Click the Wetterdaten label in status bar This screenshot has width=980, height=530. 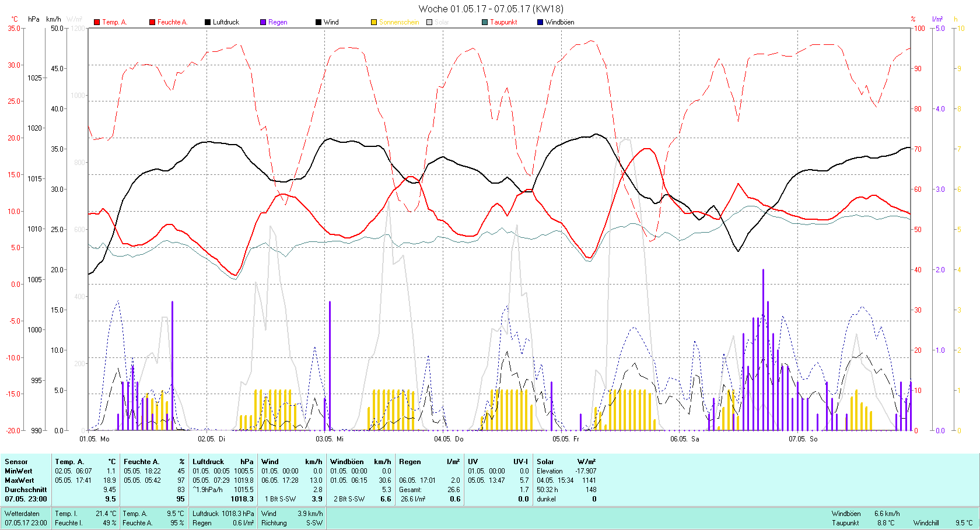[22, 514]
